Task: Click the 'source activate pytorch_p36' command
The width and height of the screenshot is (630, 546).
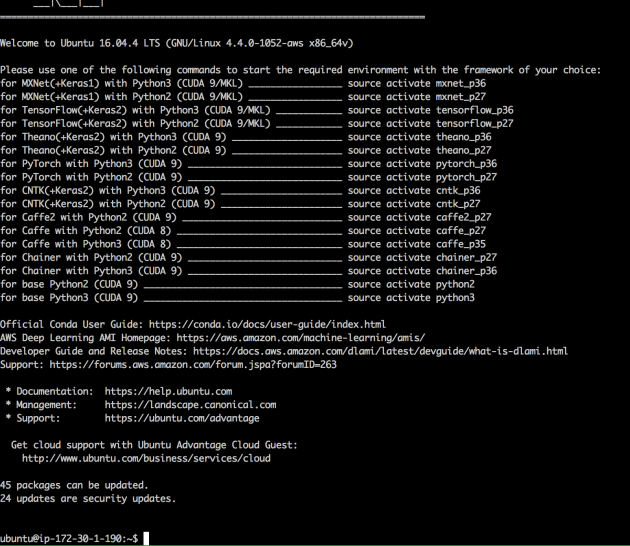Action: [423, 163]
